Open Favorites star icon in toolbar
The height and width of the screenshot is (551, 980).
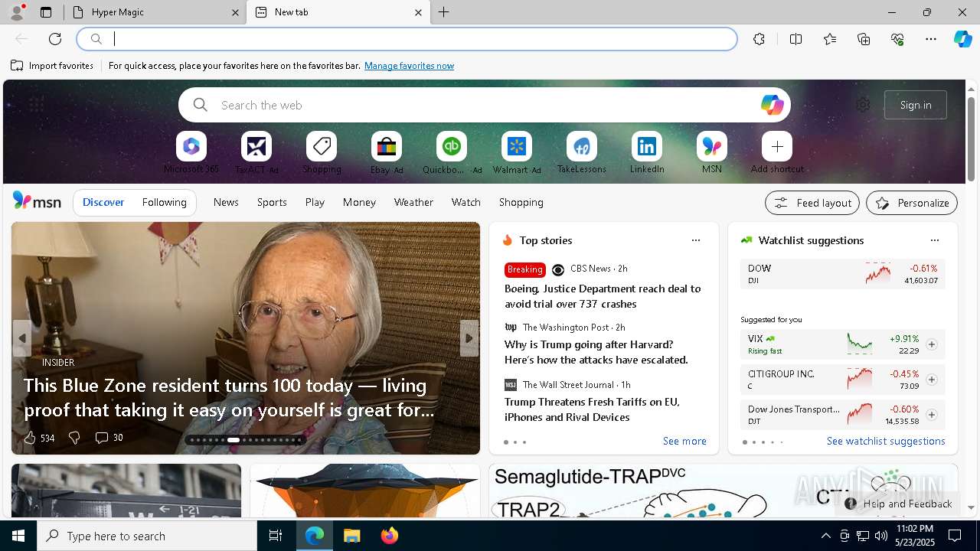click(x=830, y=39)
